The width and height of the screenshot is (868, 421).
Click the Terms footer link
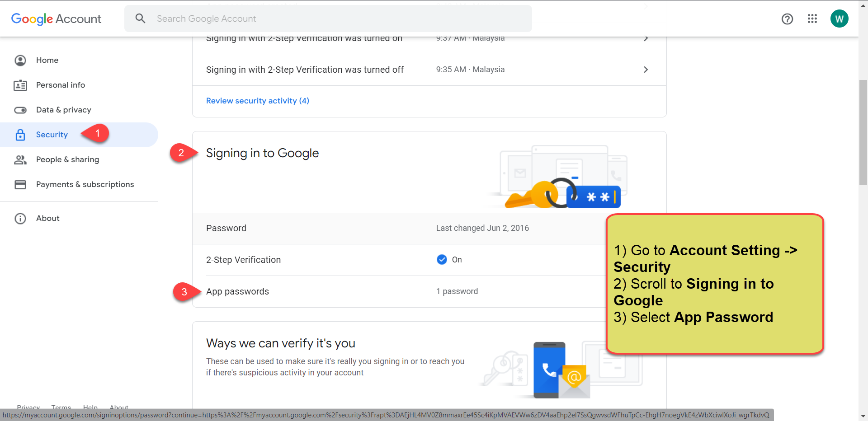pyautogui.click(x=61, y=407)
